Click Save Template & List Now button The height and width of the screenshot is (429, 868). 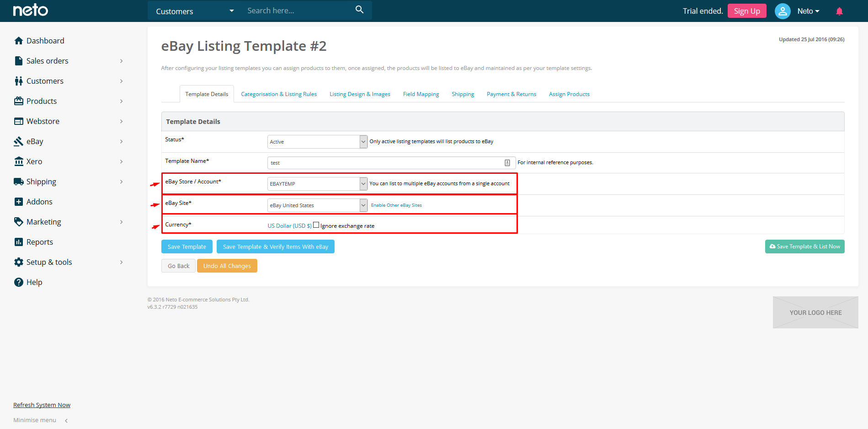coord(804,247)
